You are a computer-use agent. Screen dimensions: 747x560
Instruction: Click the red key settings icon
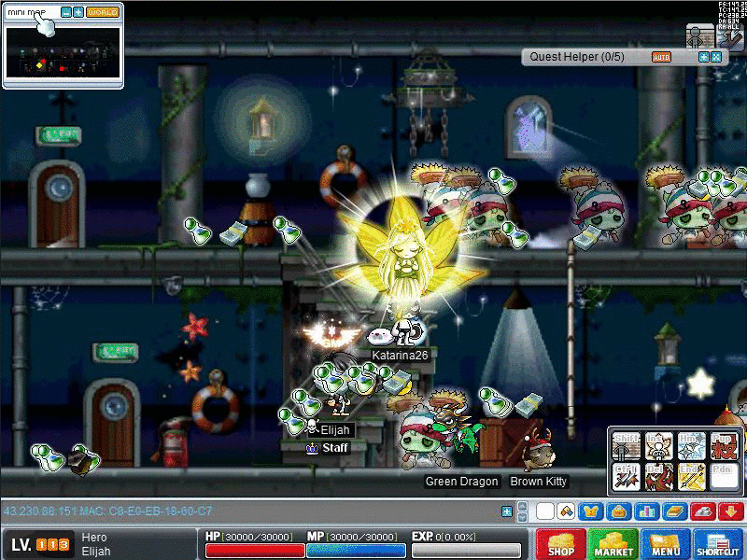703,511
